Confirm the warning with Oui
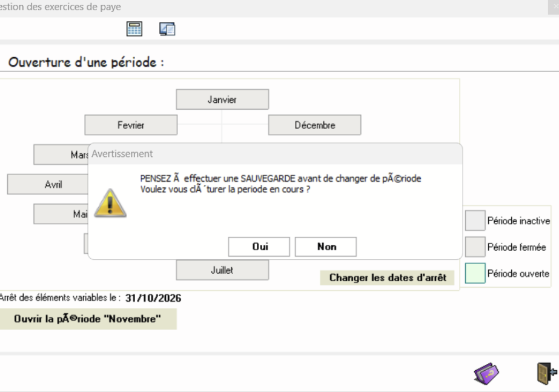Screen dimensions: 559x392 point(259,247)
